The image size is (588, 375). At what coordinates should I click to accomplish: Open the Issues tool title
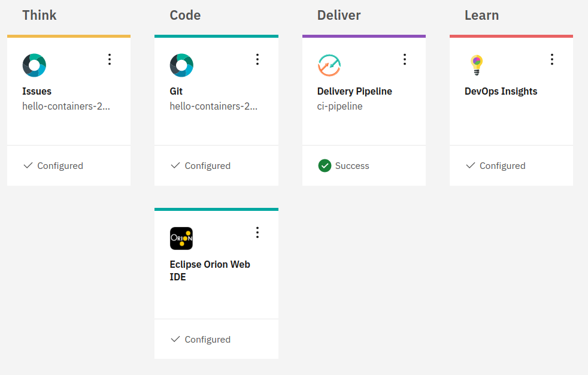37,92
